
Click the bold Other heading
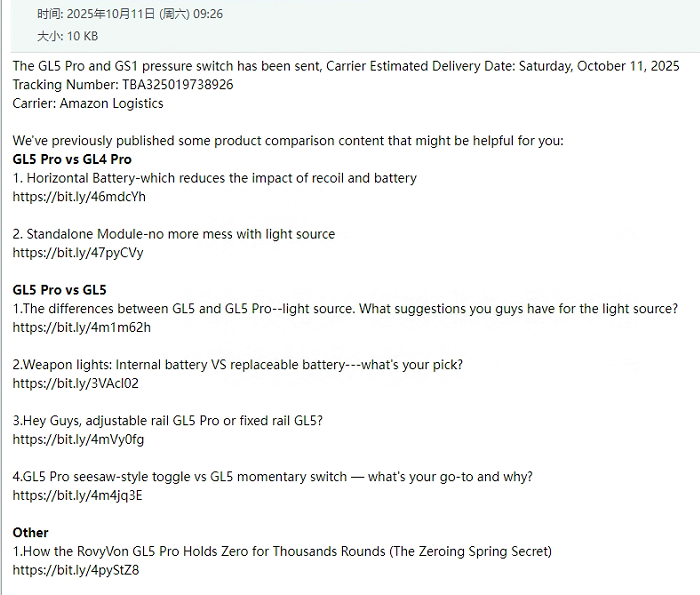30,533
